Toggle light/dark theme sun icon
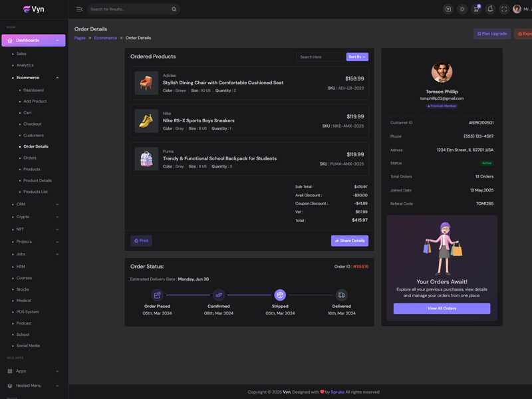The width and height of the screenshot is (532, 399). tap(462, 9)
